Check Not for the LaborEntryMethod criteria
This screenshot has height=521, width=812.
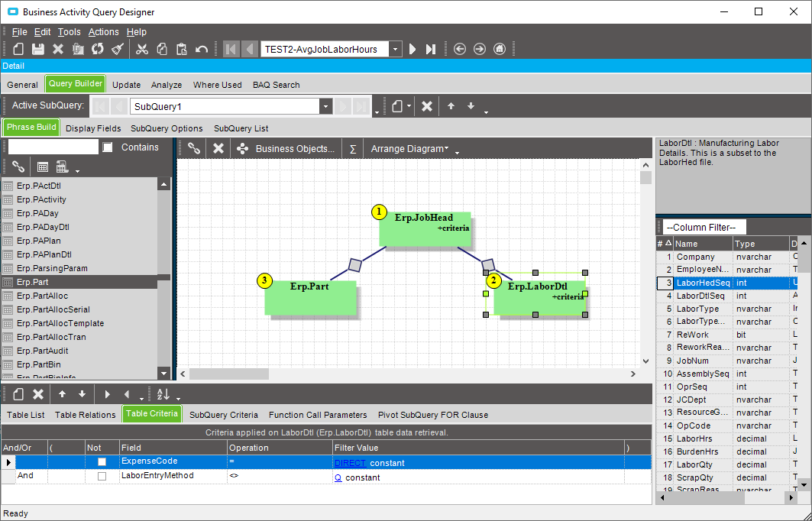click(102, 477)
